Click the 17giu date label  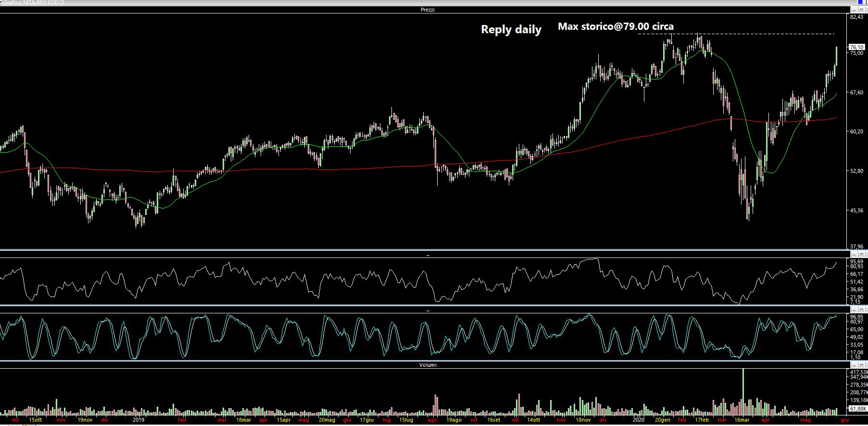[x=366, y=420]
